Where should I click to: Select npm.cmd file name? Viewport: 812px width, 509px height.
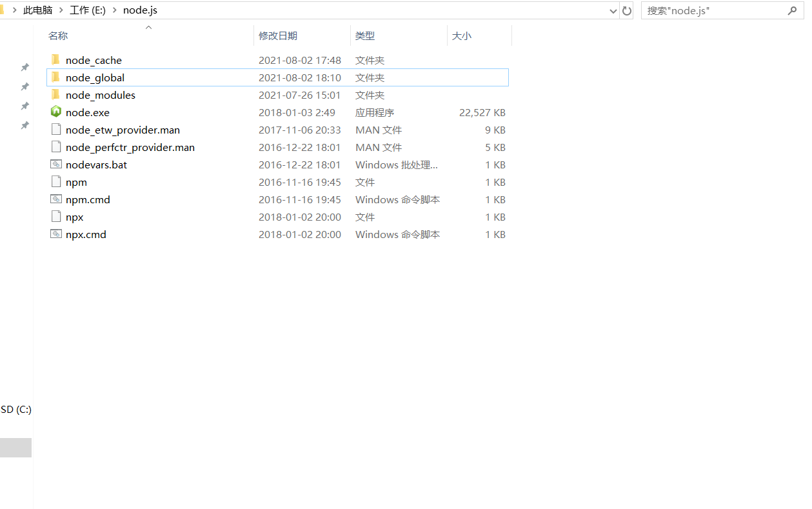click(x=88, y=199)
